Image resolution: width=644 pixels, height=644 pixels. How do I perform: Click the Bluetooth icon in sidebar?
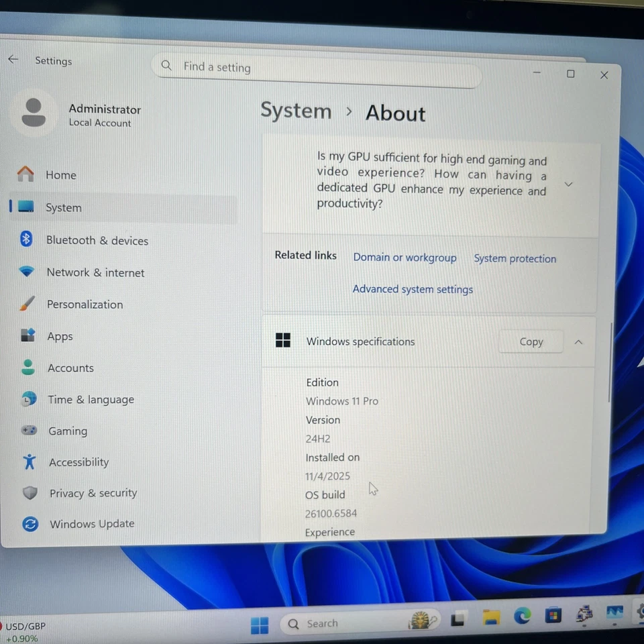[x=26, y=239]
